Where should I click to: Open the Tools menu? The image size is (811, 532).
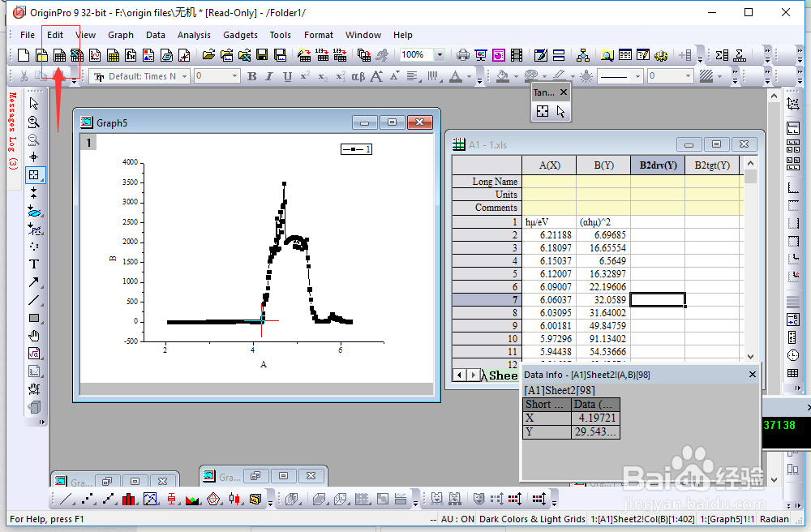(281, 35)
